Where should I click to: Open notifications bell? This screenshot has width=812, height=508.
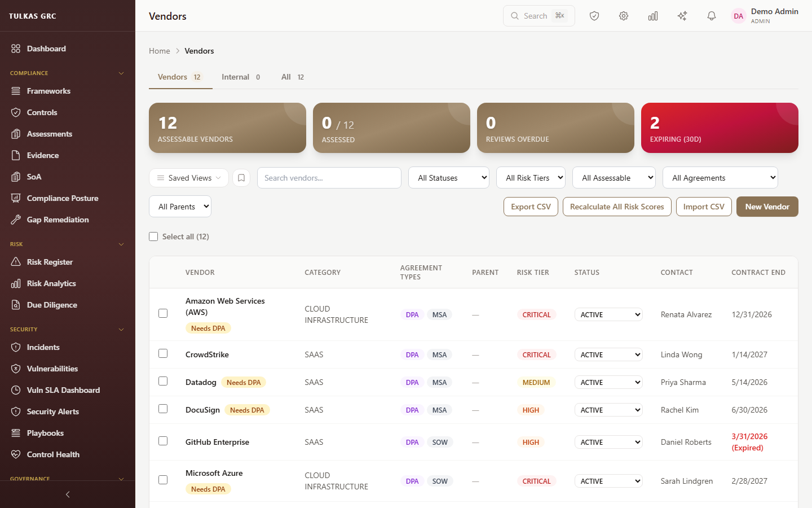pyautogui.click(x=712, y=16)
